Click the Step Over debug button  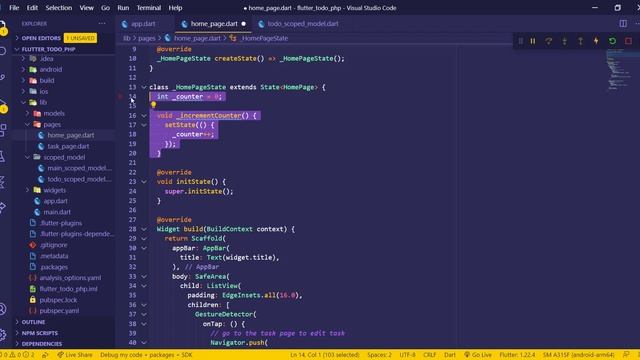[x=549, y=41]
